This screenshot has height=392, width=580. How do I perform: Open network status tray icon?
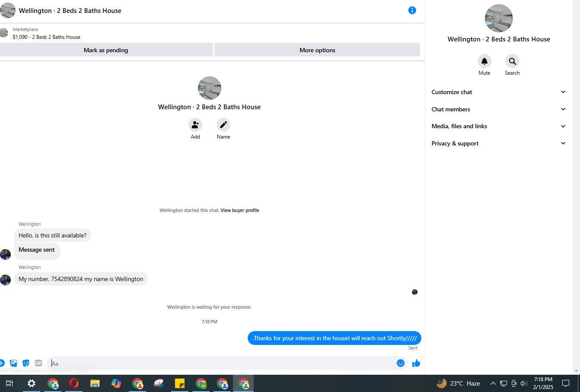click(x=504, y=383)
